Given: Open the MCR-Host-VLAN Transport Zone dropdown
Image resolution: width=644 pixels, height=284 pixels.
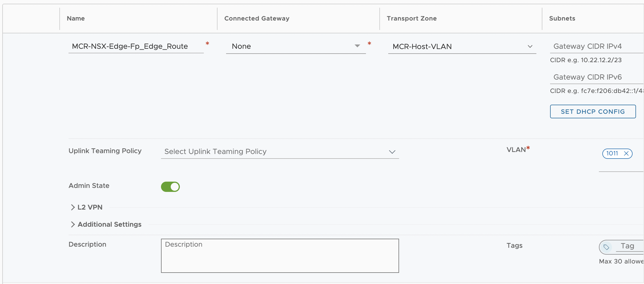Looking at the screenshot, I should point(462,46).
